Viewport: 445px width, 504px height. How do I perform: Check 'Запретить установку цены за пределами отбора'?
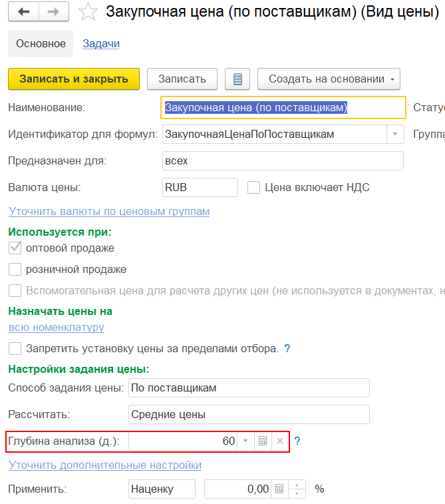coord(15,348)
